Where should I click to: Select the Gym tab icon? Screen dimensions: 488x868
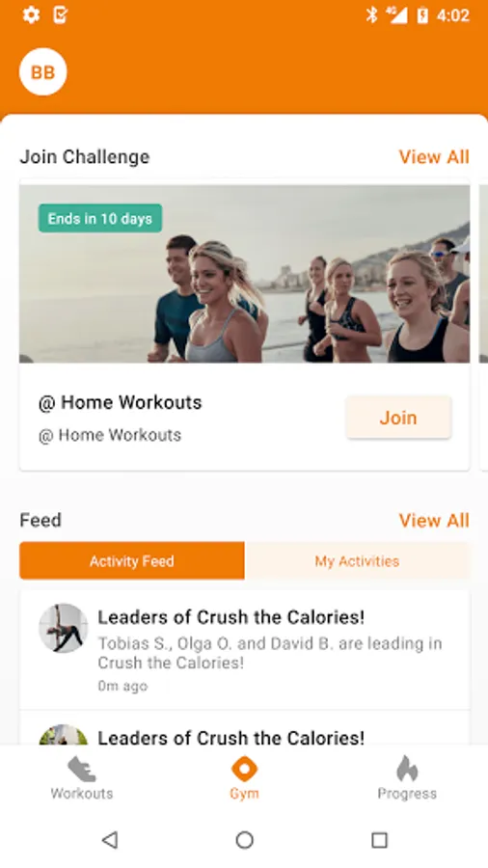coord(244,769)
